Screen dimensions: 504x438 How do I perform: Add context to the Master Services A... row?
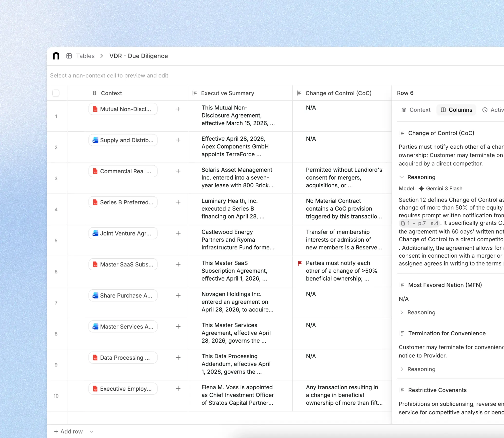coord(178,326)
